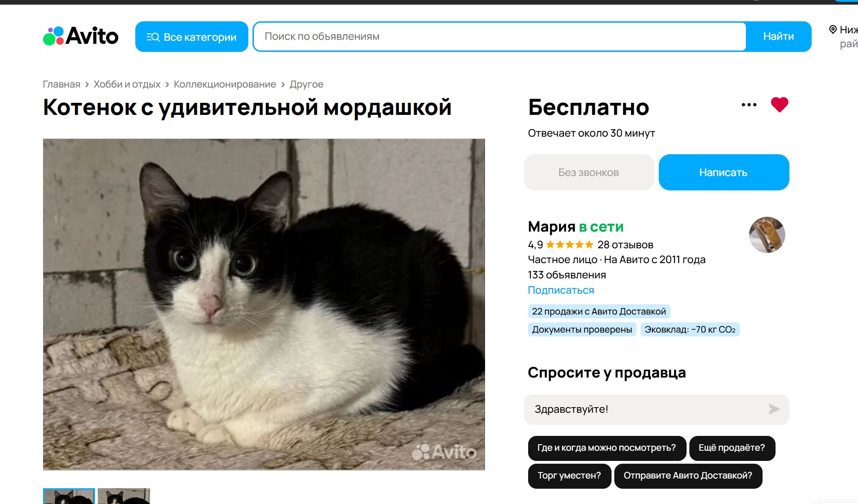Image resolution: width=858 pixels, height=504 pixels.
Task: Open Хобби и отдых breadcrumb
Action: [x=127, y=84]
